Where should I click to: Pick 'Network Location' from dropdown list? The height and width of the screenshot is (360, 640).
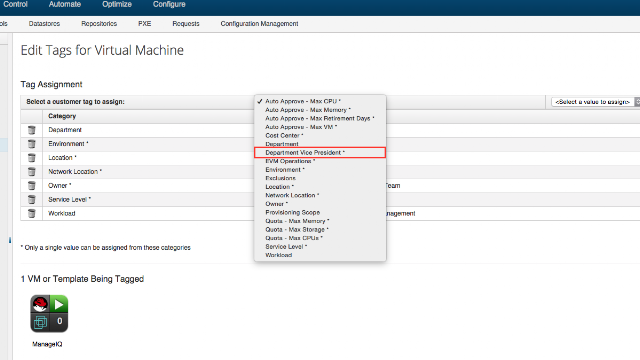tap(320, 196)
